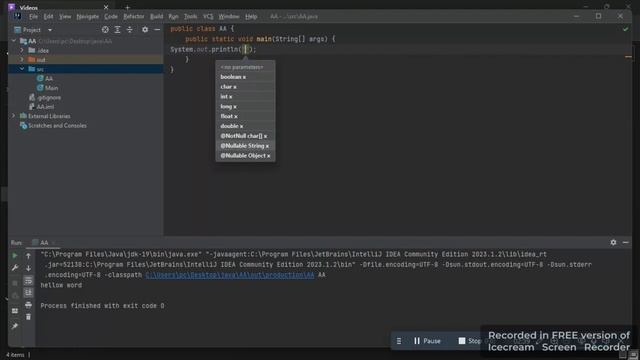Open the classpath link in console output

tap(230, 275)
